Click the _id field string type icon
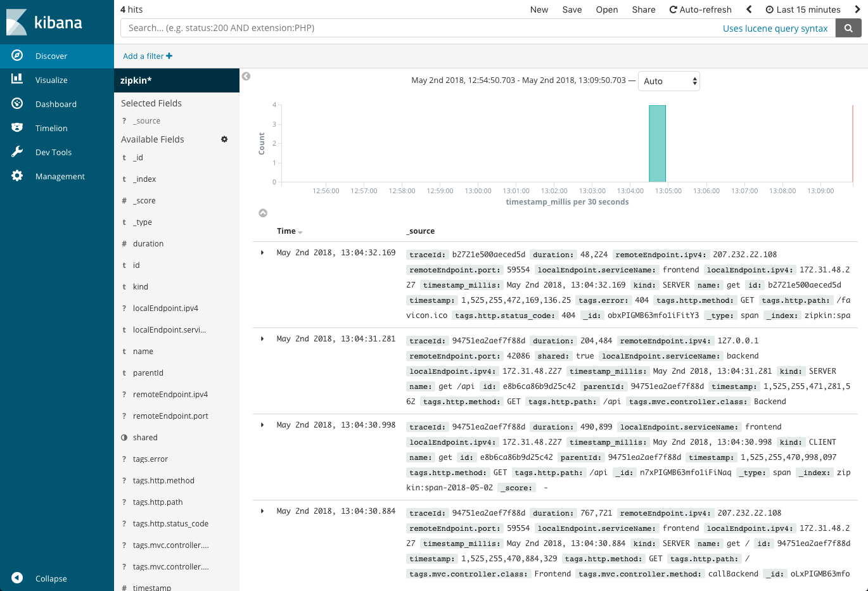Image resolution: width=868 pixels, height=591 pixels. click(124, 158)
